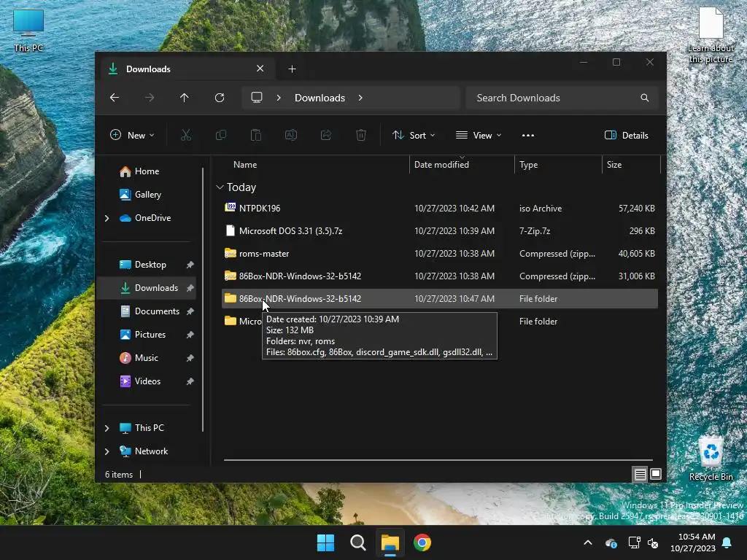Click the Paste clipboard icon
This screenshot has width=747, height=560.
click(x=256, y=135)
